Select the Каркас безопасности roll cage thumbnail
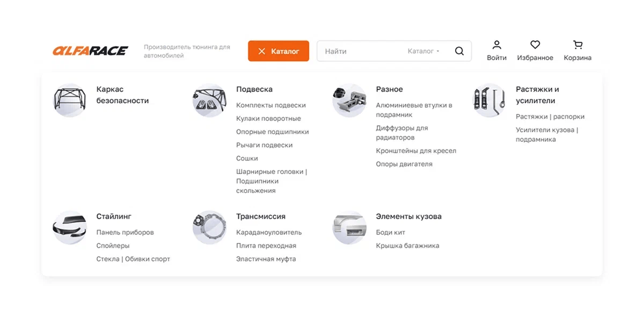 [x=70, y=100]
